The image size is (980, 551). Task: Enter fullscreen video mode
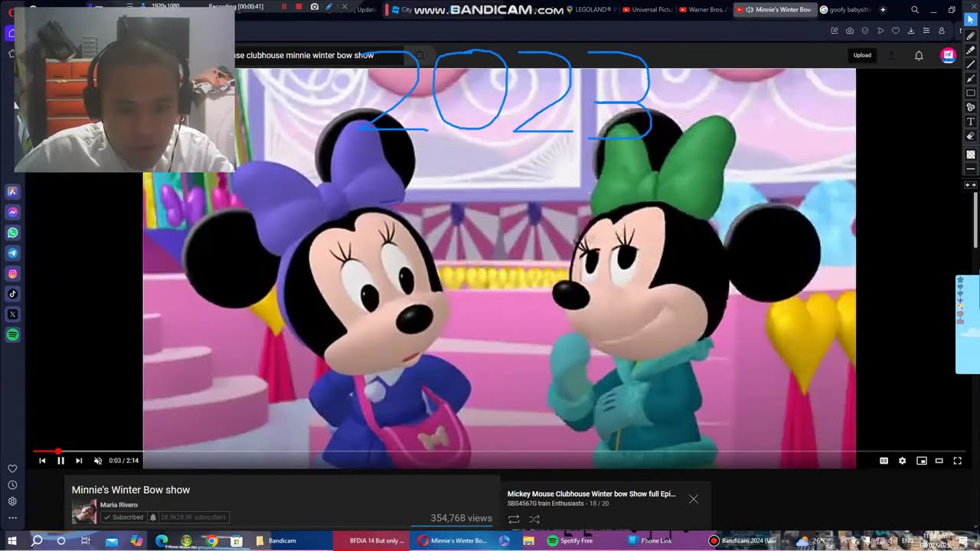tap(957, 461)
